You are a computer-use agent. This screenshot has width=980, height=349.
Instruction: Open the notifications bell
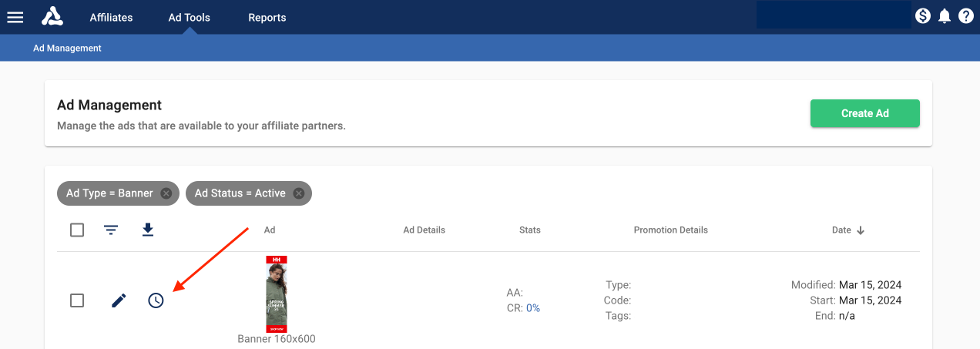tap(945, 16)
